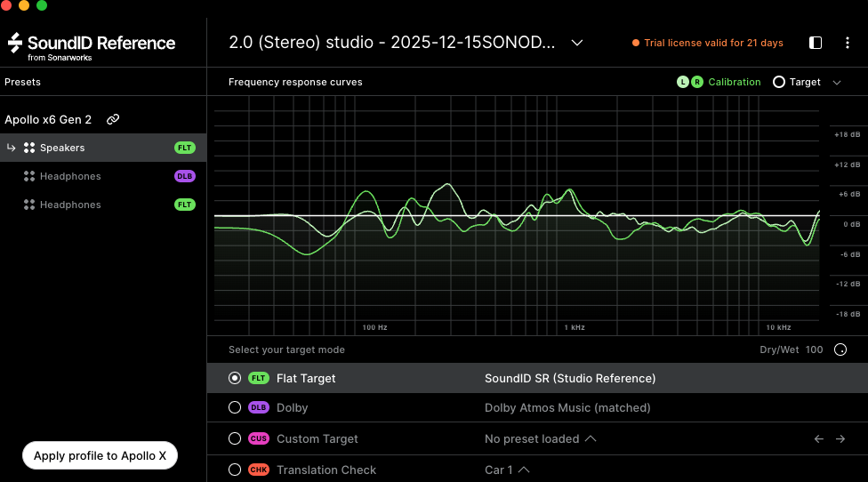Select the Speakers preset in the sidebar
This screenshot has width=868, height=482.
tap(62, 148)
